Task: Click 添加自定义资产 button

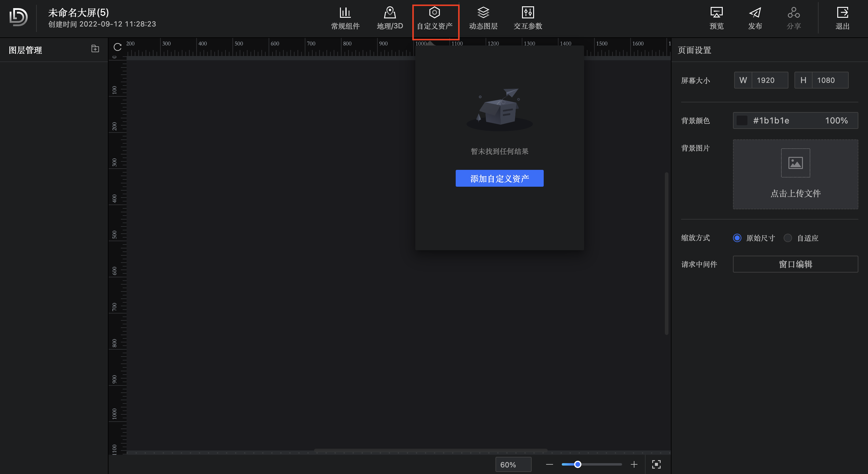Action: pos(499,178)
